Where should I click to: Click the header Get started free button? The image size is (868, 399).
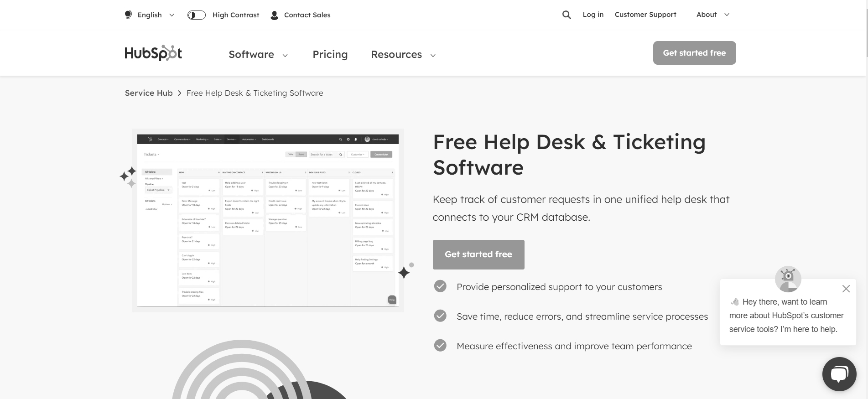coord(694,53)
